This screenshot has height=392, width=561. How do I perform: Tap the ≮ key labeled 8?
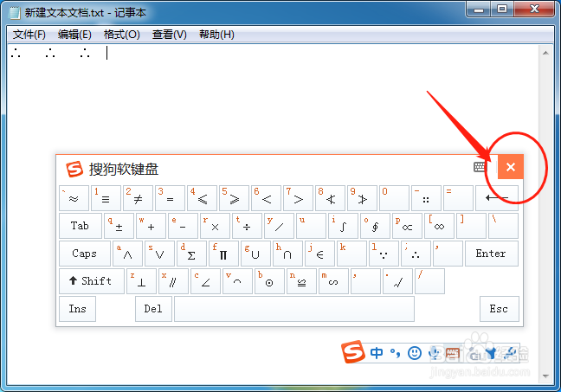[x=330, y=198]
